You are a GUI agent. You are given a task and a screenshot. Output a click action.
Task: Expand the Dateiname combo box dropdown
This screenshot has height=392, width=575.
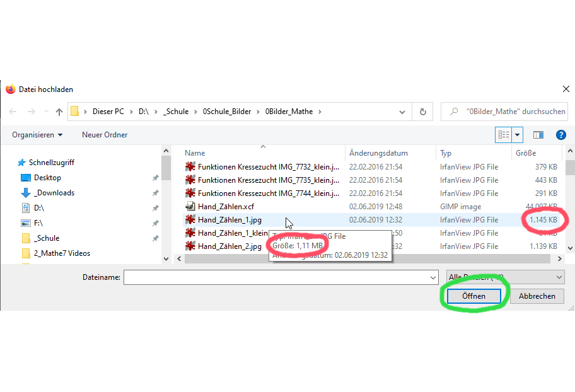point(433,277)
